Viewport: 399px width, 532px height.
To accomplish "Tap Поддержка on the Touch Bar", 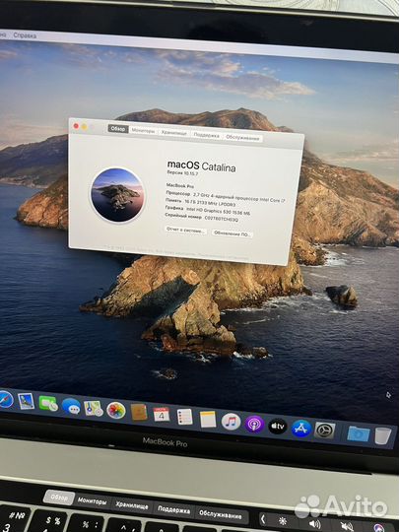I will [x=173, y=510].
